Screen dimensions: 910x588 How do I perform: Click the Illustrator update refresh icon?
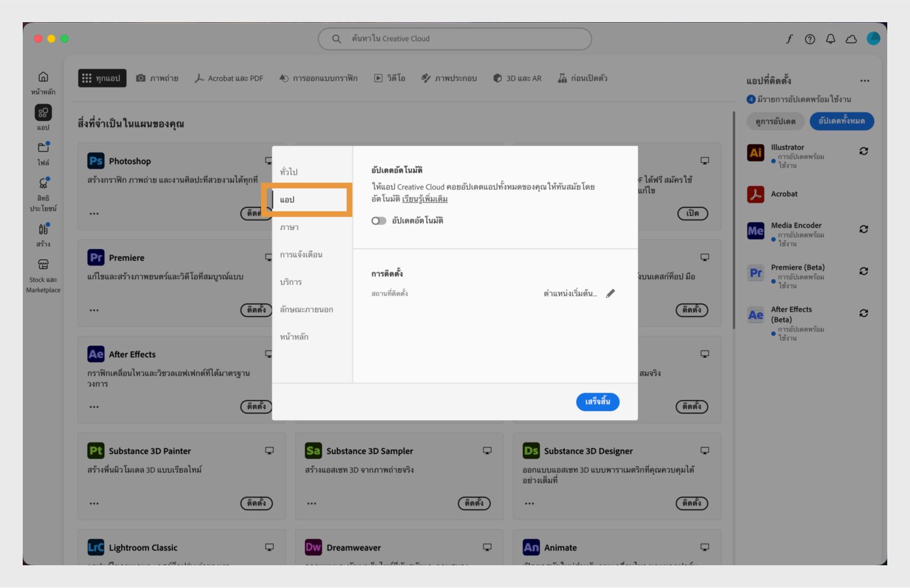pyautogui.click(x=863, y=151)
